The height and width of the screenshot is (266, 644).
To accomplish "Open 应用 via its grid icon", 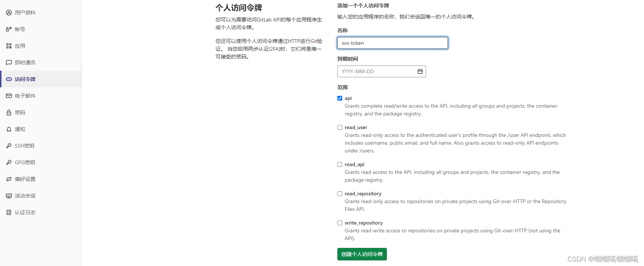I will click(9, 46).
